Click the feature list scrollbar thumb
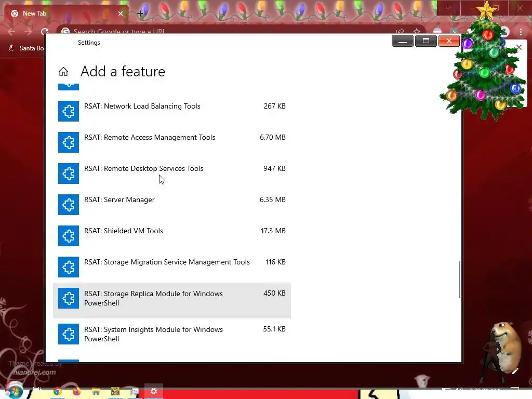The image size is (532, 399). (x=460, y=280)
